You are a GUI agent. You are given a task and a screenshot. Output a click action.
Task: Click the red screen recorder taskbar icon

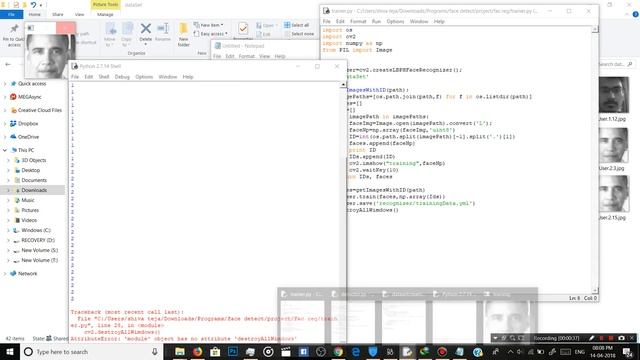pyautogui.click(x=442, y=351)
